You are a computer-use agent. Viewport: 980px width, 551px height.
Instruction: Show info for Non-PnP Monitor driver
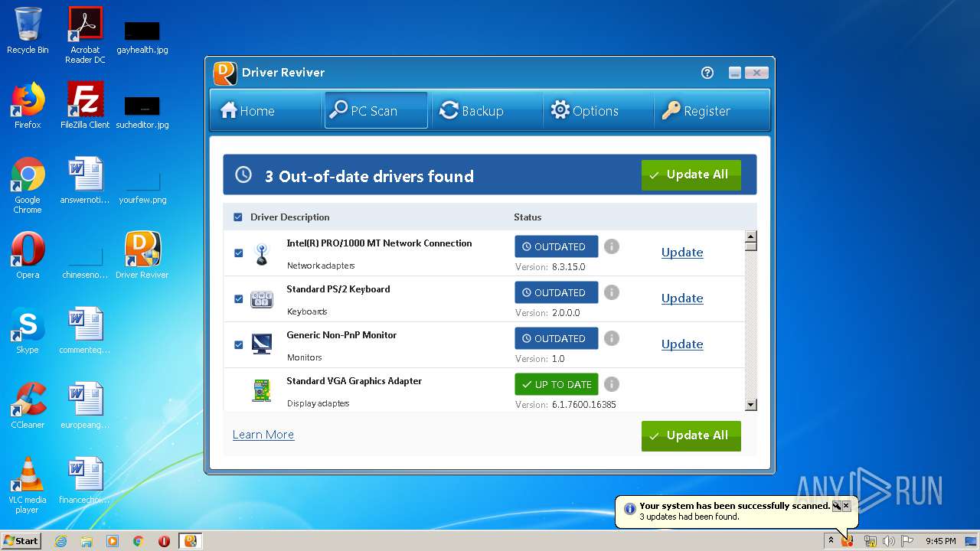click(x=611, y=338)
